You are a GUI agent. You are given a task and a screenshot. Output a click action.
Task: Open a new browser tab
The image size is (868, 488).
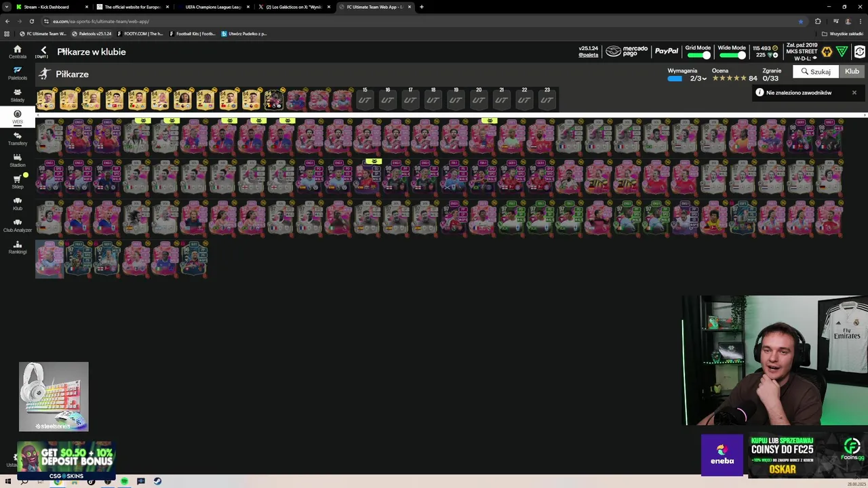pos(422,7)
